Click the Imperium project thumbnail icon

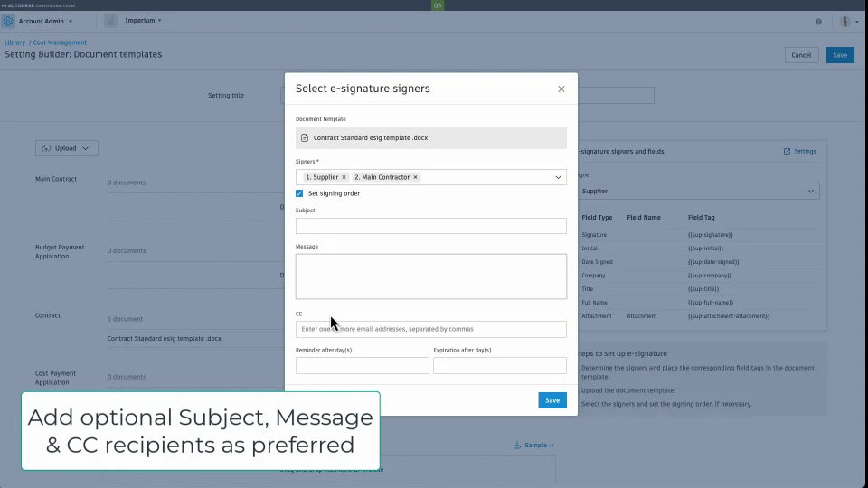[111, 21]
